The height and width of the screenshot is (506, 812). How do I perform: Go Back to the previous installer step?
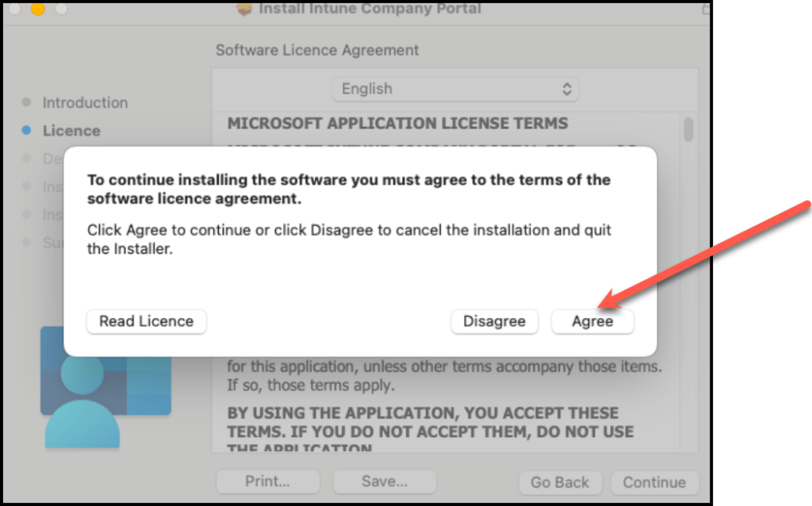[x=560, y=482]
